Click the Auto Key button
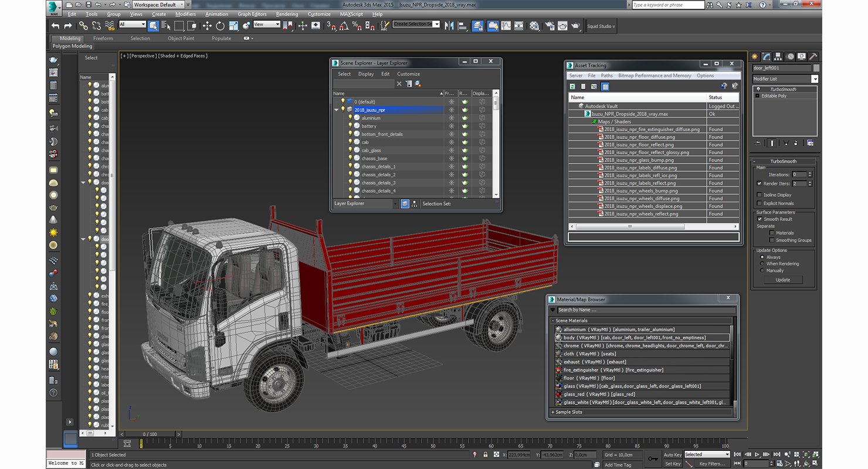868x469 pixels. 673,454
